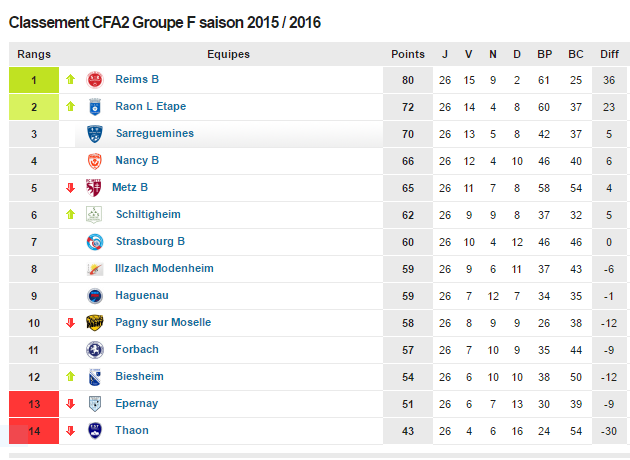630x460 pixels.
Task: Click the Reims B club crest
Action: [x=95, y=80]
